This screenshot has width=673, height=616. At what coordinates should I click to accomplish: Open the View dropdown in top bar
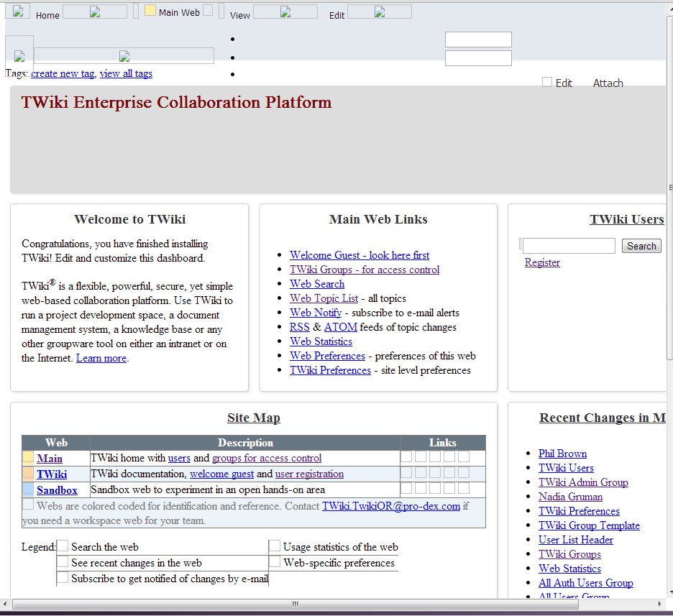[285, 12]
